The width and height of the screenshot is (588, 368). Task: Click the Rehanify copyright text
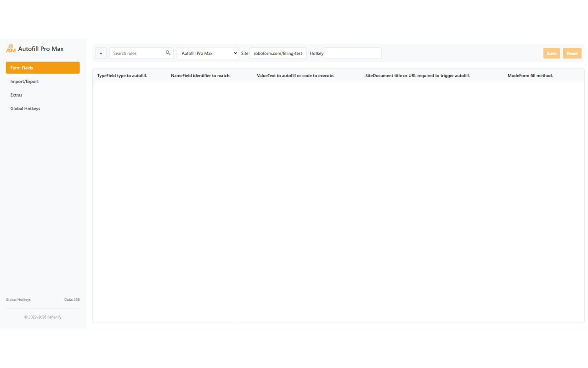pyautogui.click(x=43, y=317)
